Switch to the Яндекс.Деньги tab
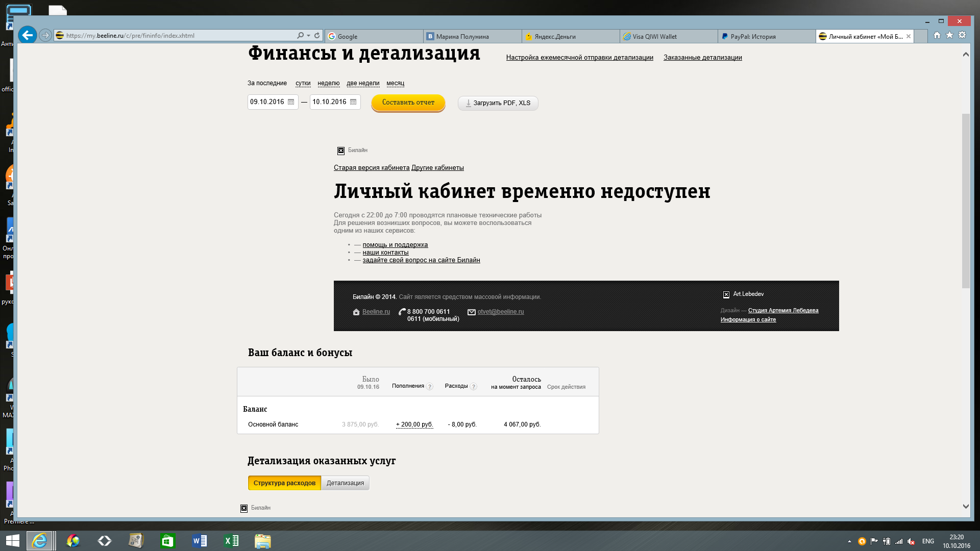980x551 pixels. (571, 36)
